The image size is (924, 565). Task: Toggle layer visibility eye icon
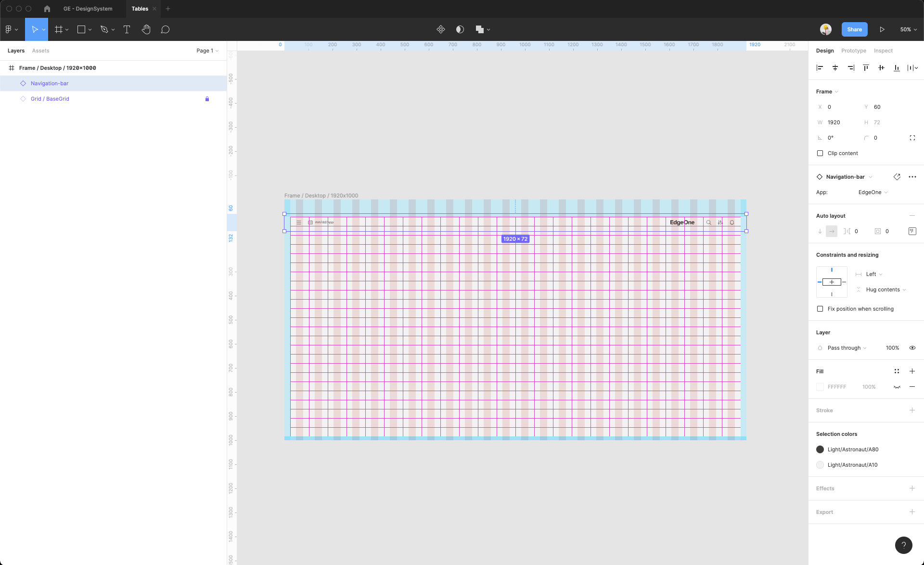coord(912,348)
